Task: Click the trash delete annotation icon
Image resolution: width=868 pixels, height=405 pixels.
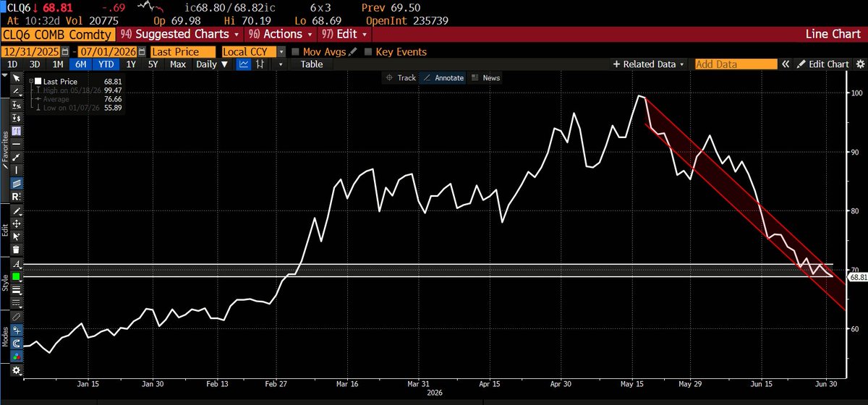Action: [17, 249]
